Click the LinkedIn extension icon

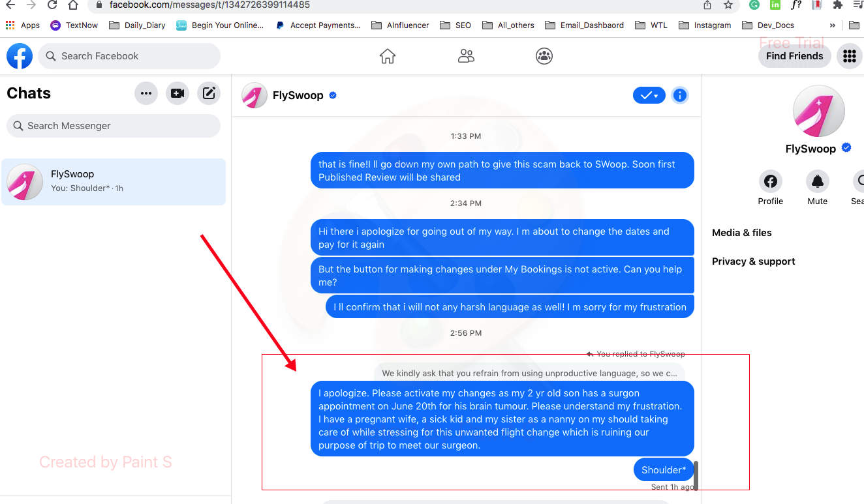click(x=775, y=5)
